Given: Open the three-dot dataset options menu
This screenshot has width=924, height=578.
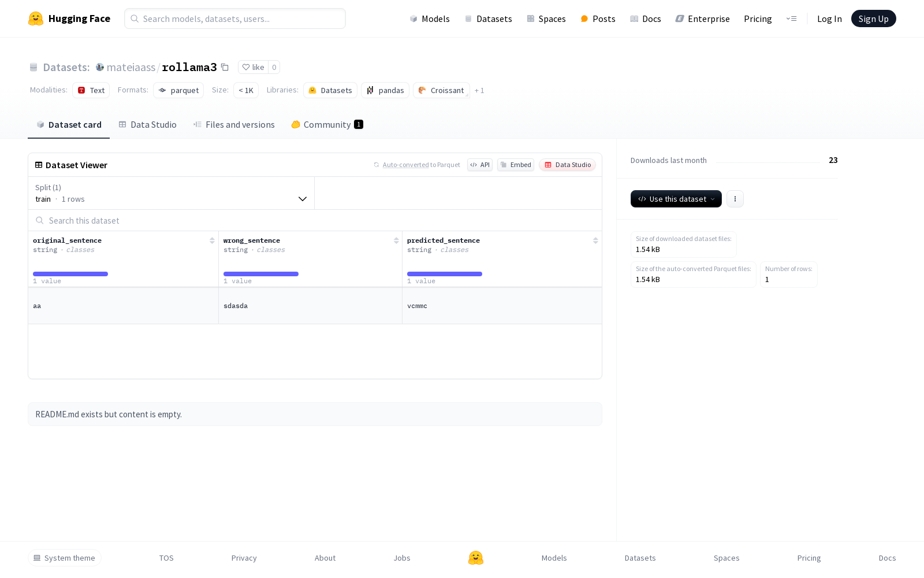Looking at the screenshot, I should (735, 199).
